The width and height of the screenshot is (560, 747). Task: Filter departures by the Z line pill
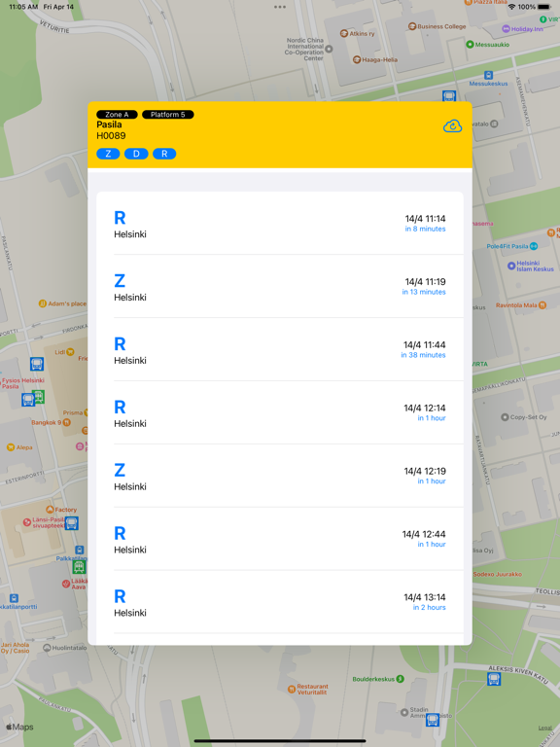tap(108, 154)
